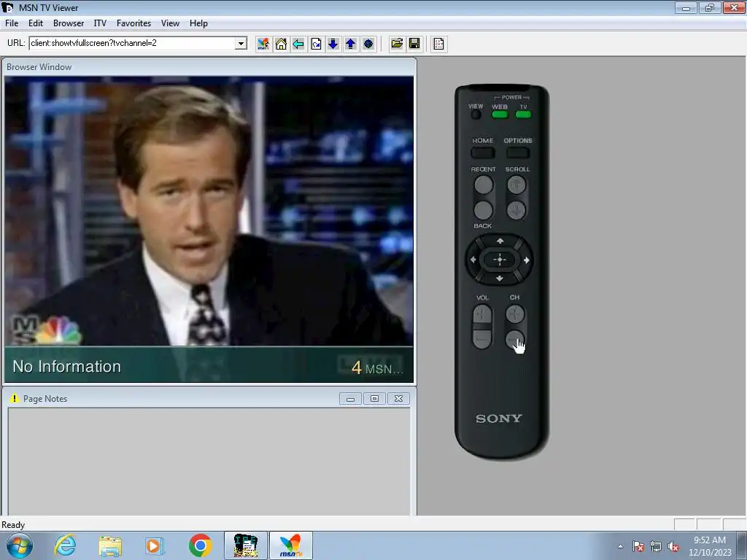The width and height of the screenshot is (747, 560).
Task: Click the "4 MSN..." channel label
Action: click(377, 368)
